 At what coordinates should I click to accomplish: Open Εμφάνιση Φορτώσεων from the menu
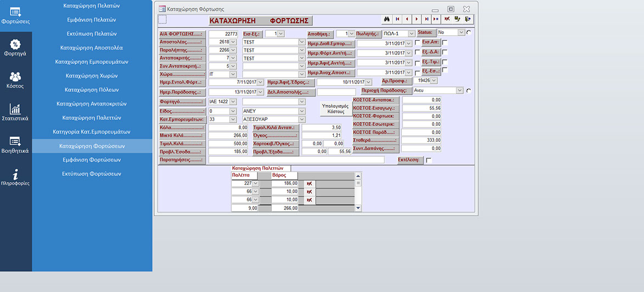point(92,160)
